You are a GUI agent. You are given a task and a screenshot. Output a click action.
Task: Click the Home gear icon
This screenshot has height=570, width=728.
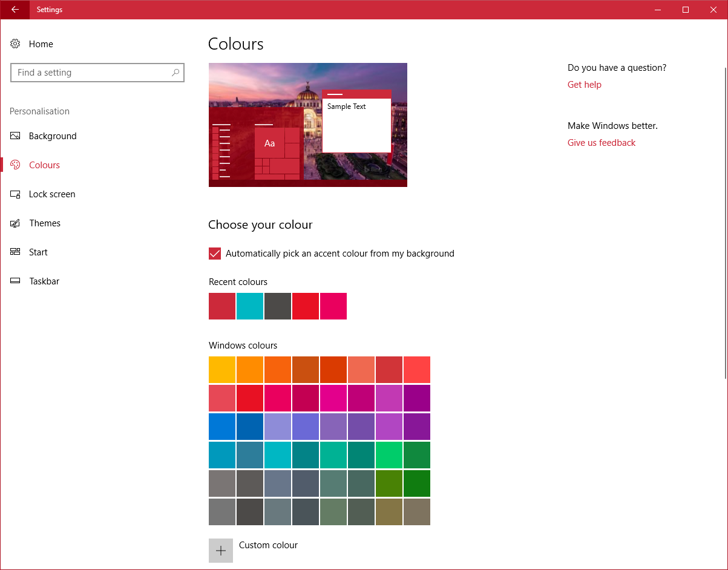[x=16, y=44]
